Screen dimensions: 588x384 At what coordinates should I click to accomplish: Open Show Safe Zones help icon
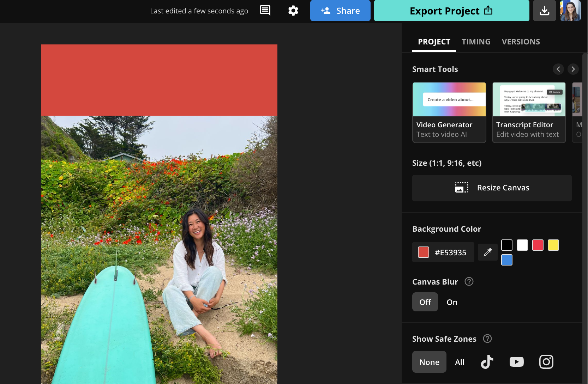tap(487, 339)
